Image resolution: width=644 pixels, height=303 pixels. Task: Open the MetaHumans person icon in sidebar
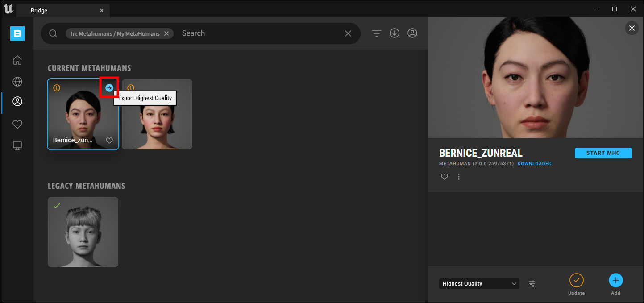point(17,101)
